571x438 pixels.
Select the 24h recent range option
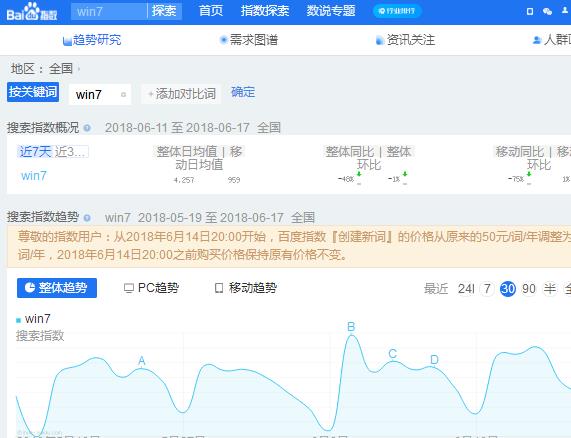point(466,289)
